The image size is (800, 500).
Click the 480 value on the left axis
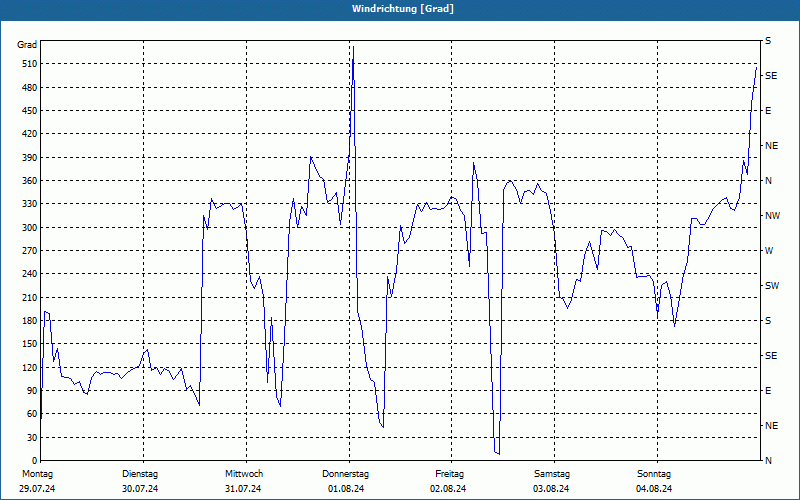tap(29, 87)
